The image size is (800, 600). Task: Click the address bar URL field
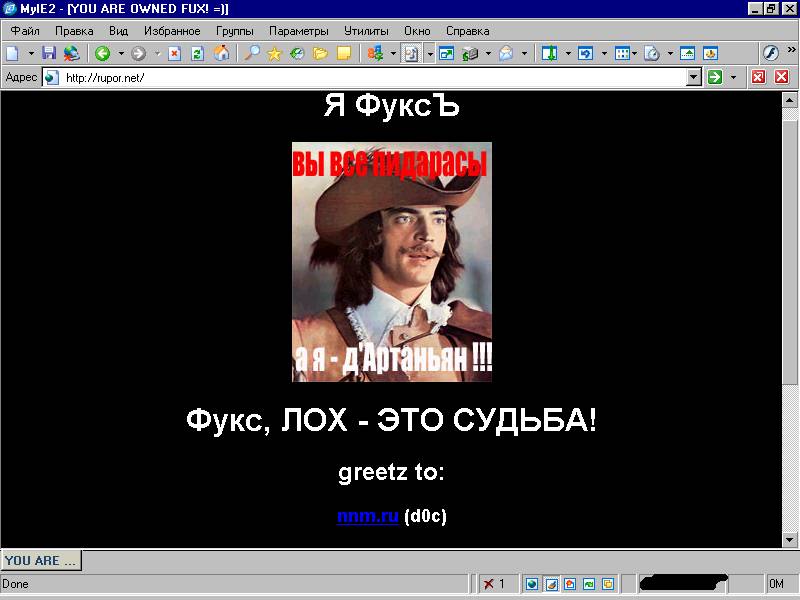point(370,78)
